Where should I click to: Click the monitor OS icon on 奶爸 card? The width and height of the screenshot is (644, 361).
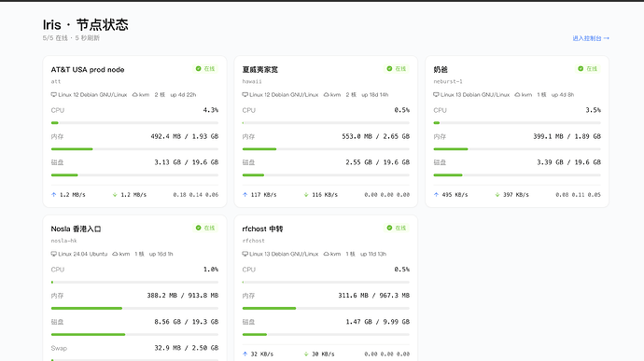pyautogui.click(x=436, y=95)
